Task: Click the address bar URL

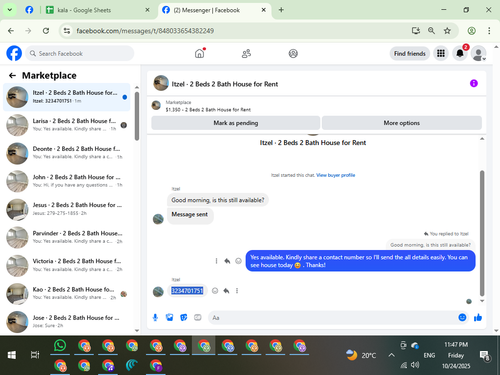Action: [145, 31]
